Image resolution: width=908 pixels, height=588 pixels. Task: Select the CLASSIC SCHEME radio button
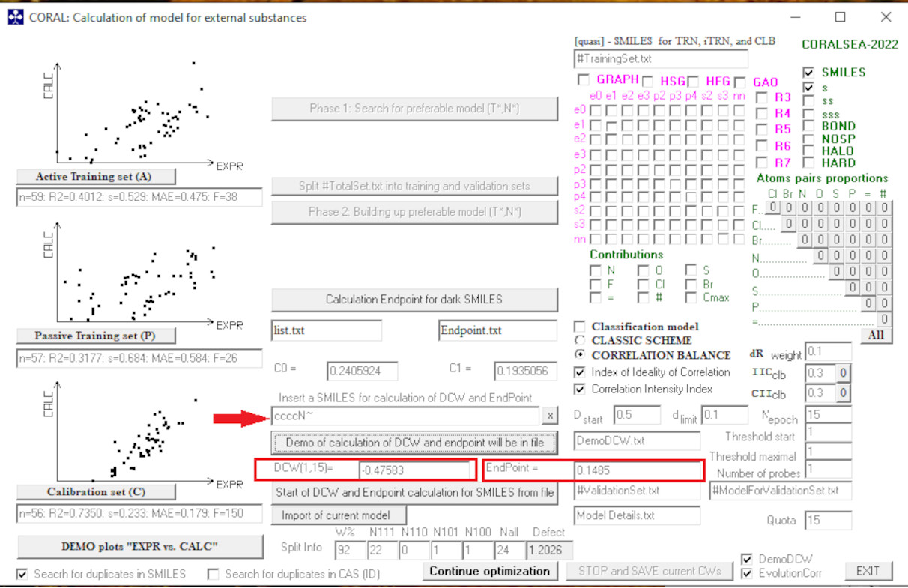point(579,340)
